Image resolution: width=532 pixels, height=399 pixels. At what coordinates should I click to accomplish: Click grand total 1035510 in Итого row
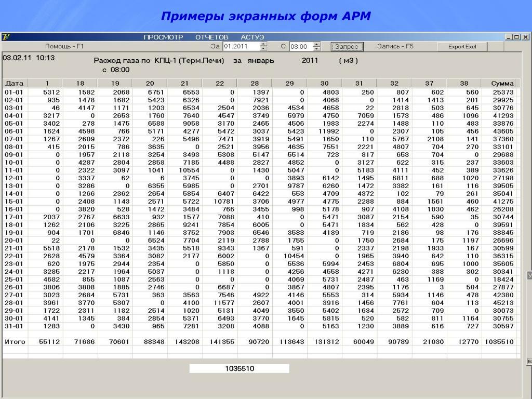(x=499, y=342)
